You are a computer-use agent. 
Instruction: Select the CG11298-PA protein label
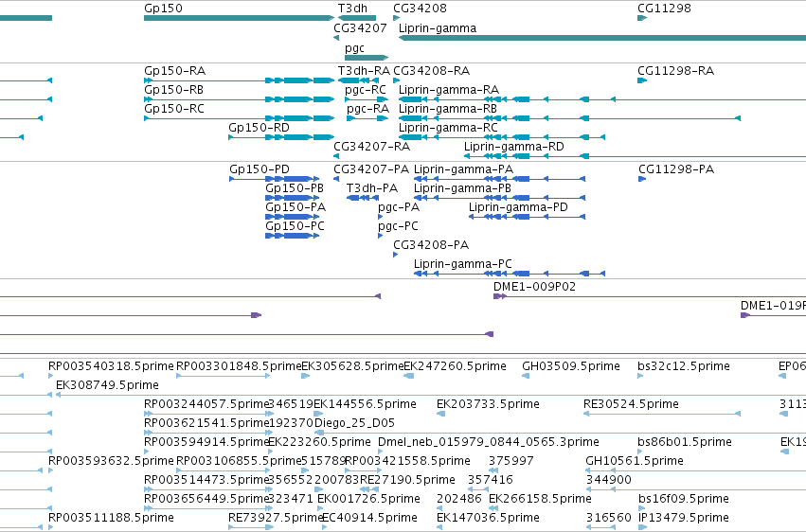tap(676, 169)
